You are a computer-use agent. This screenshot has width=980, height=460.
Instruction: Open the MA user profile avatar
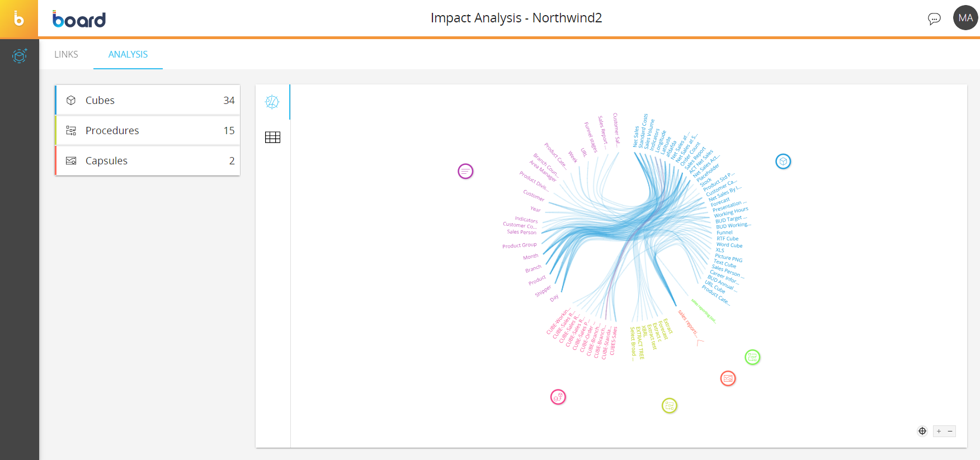[x=965, y=18]
